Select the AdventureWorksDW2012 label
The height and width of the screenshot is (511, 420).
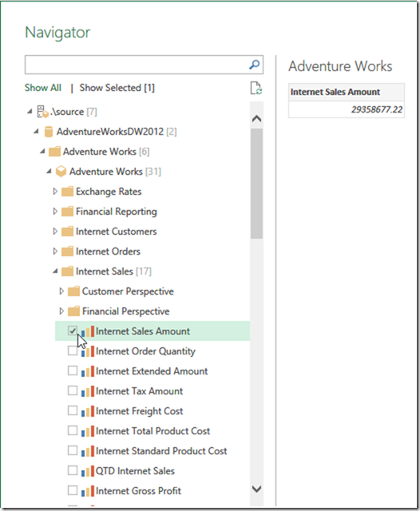click(110, 132)
